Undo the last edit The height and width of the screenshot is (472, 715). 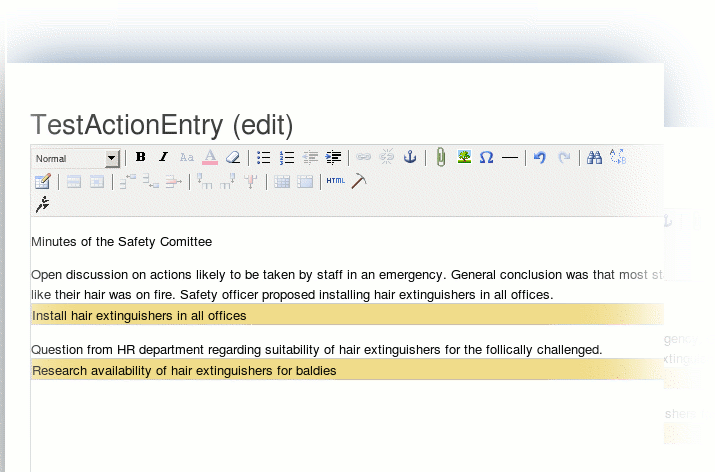[540, 157]
